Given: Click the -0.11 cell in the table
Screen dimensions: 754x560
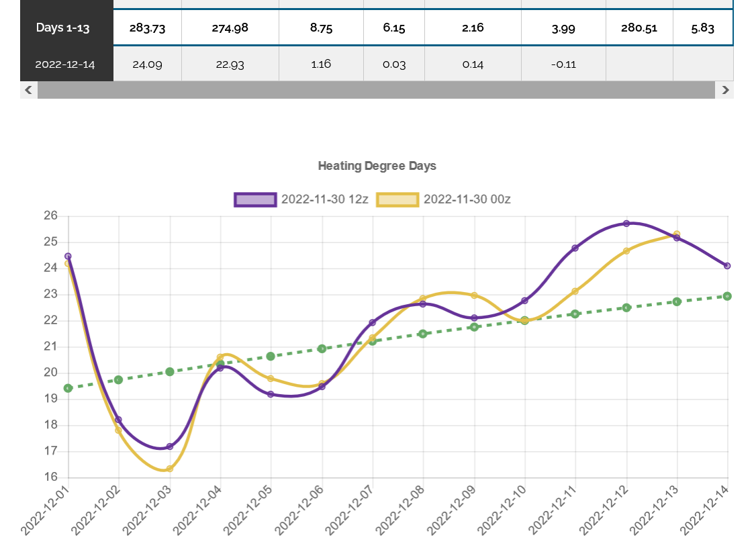Looking at the screenshot, I should click(563, 64).
